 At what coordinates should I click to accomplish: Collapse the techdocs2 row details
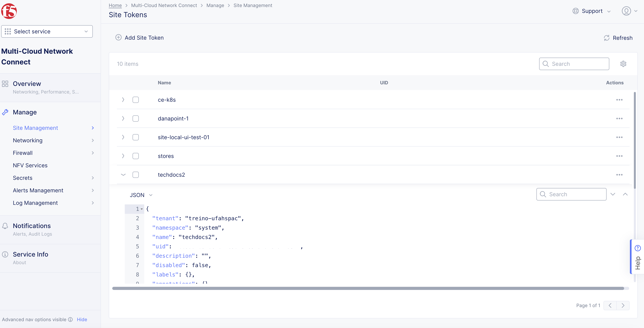pyautogui.click(x=123, y=175)
